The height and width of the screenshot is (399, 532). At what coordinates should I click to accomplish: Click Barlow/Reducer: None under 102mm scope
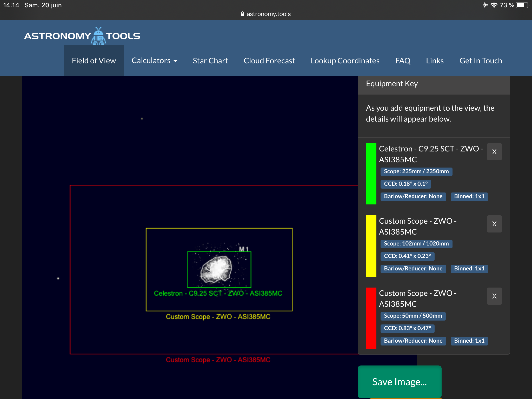click(413, 269)
